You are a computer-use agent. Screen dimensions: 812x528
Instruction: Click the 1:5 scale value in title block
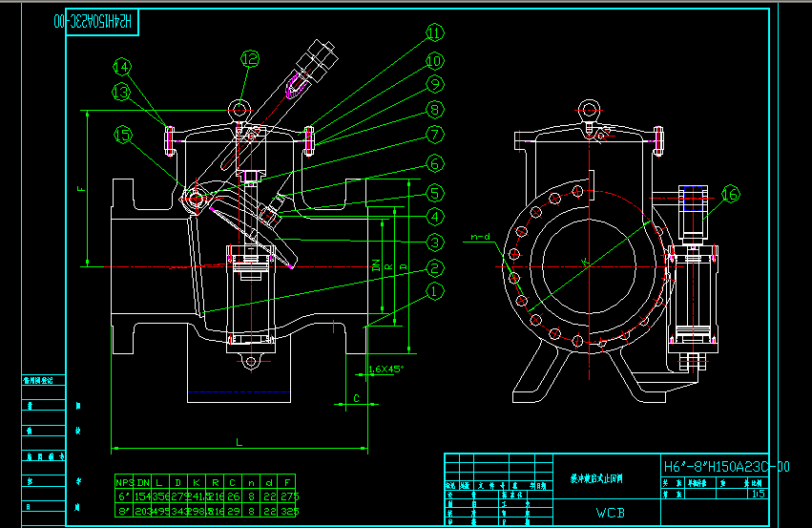pos(759,493)
